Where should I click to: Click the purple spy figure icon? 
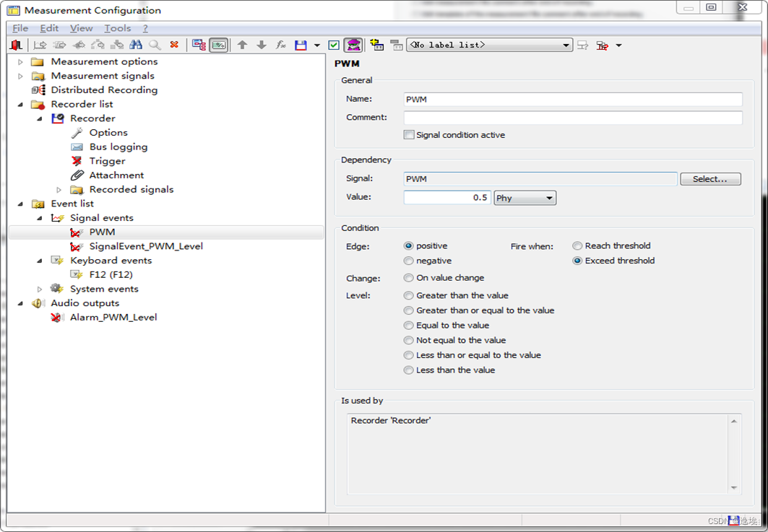[x=353, y=45]
